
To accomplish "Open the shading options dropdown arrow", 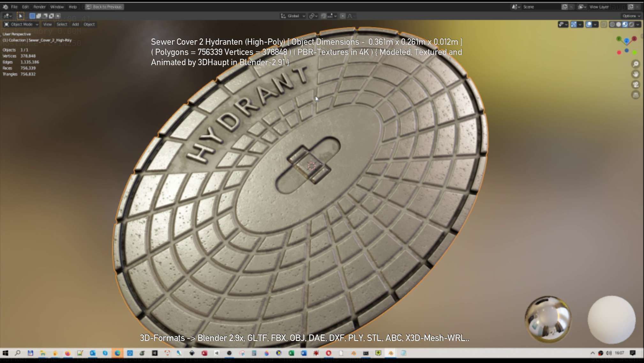I will pyautogui.click(x=638, y=24).
